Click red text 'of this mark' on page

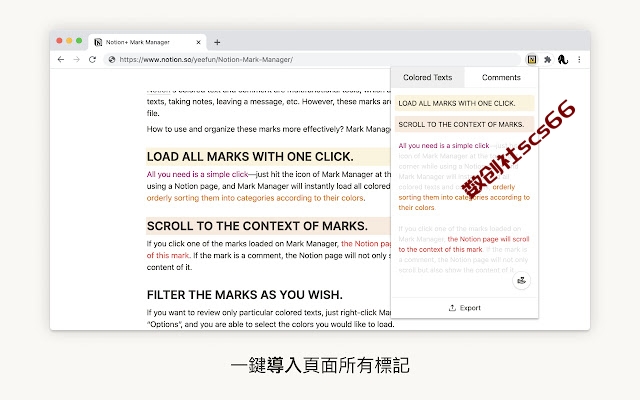pyautogui.click(x=168, y=256)
